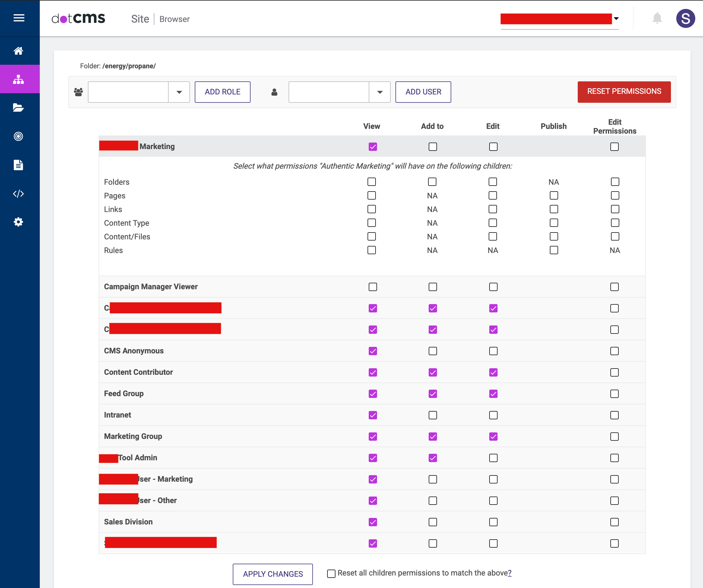Click the Browser breadcrumb

pyautogui.click(x=174, y=19)
